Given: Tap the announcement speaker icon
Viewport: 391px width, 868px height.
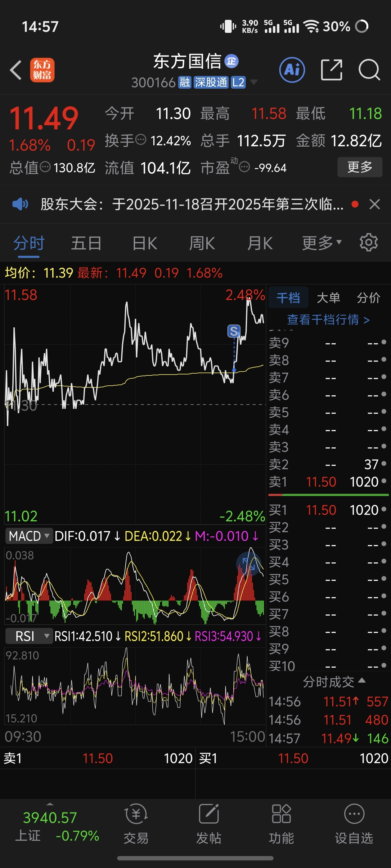Looking at the screenshot, I should tap(20, 204).
